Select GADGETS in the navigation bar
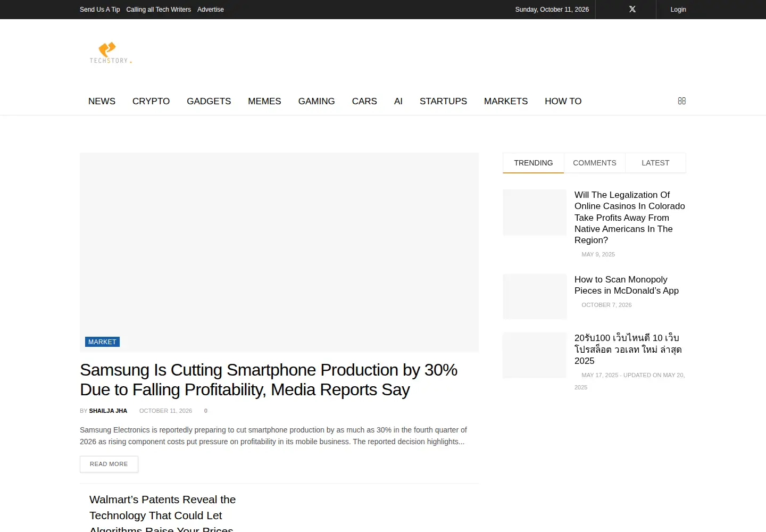Image resolution: width=766 pixels, height=532 pixels. [209, 101]
